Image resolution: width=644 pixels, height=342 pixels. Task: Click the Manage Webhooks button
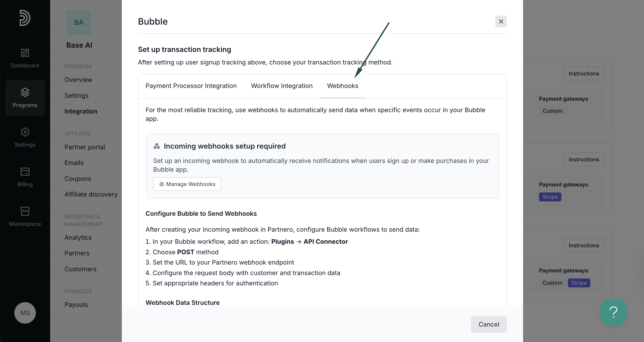tap(187, 184)
